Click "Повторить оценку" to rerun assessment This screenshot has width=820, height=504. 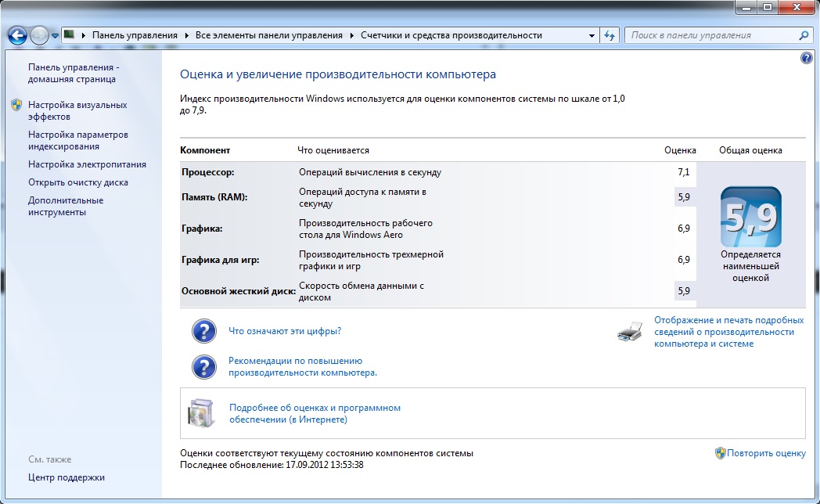[x=765, y=453]
